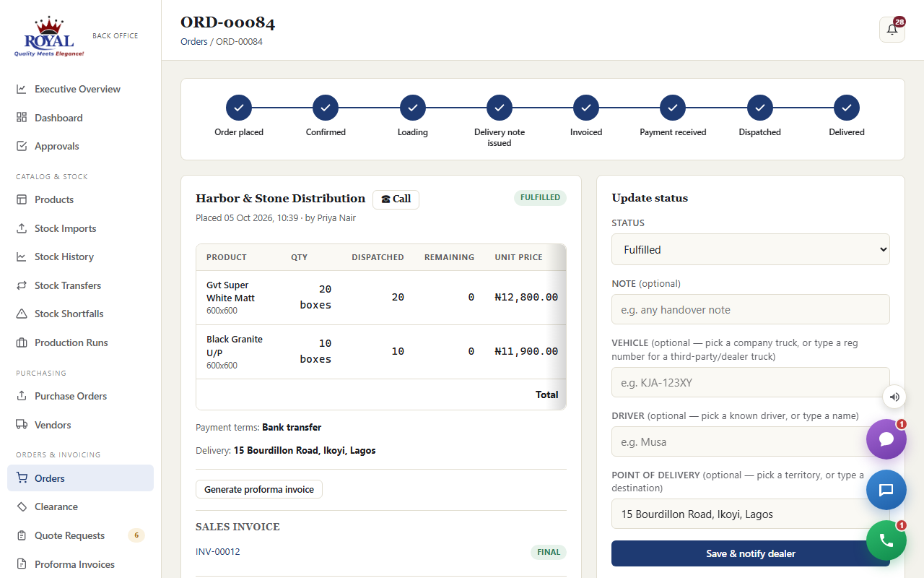Click the Quote Requests count badge 6
This screenshot has width=924, height=578.
[x=136, y=535]
